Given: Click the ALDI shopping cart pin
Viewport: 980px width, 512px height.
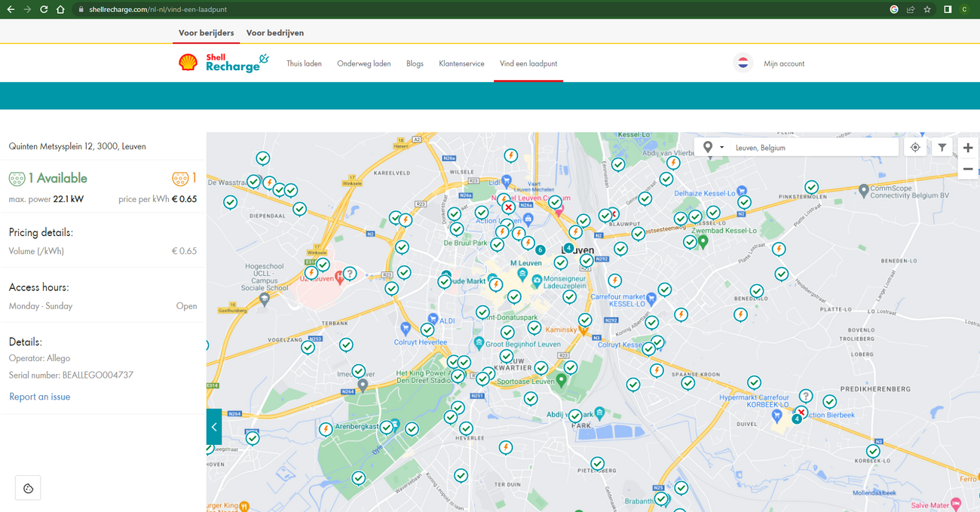Looking at the screenshot, I should click(x=433, y=320).
